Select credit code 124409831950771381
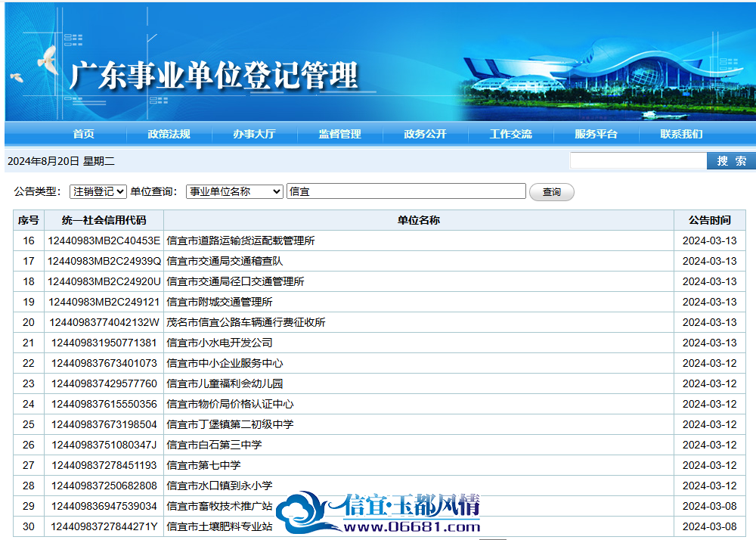Viewport: 756px width, 540px height. pos(104,343)
